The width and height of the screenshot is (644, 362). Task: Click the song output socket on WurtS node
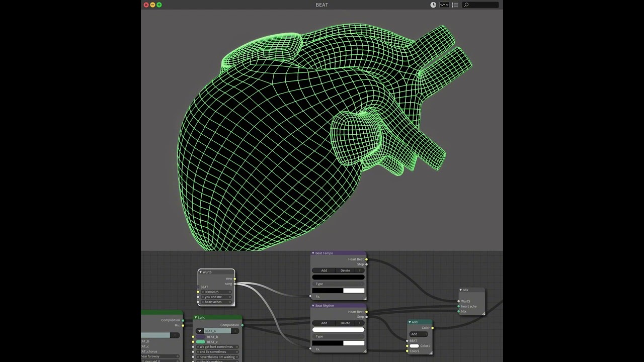click(x=234, y=284)
